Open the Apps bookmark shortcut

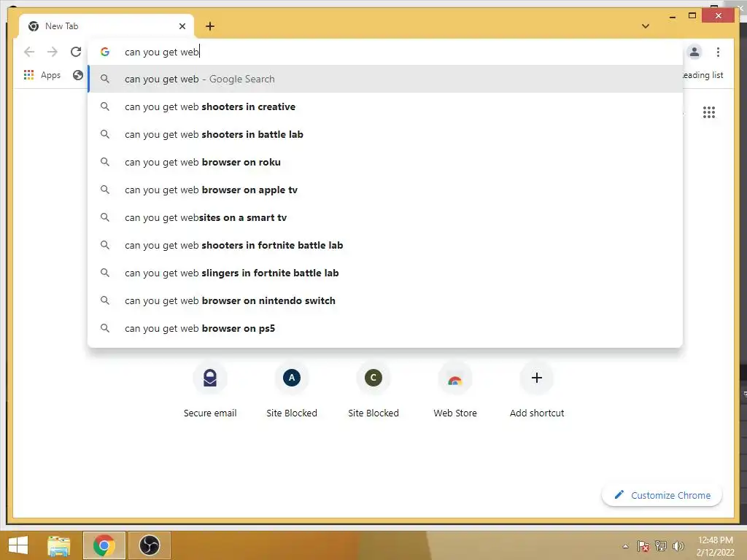click(x=42, y=75)
